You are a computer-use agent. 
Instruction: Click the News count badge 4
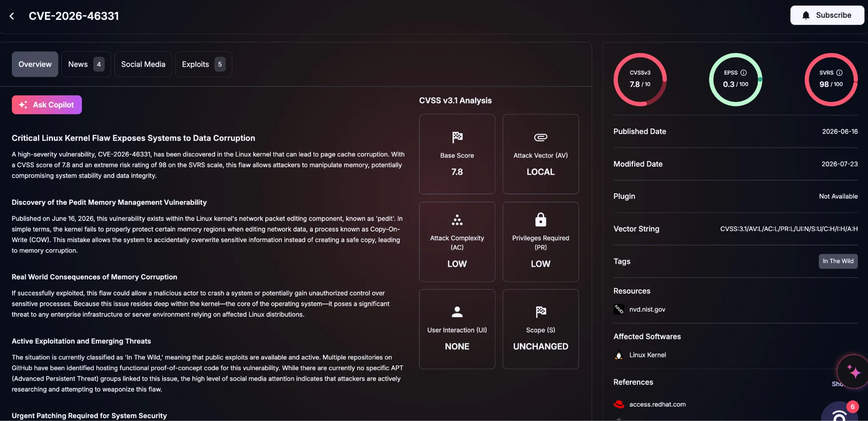coord(99,64)
